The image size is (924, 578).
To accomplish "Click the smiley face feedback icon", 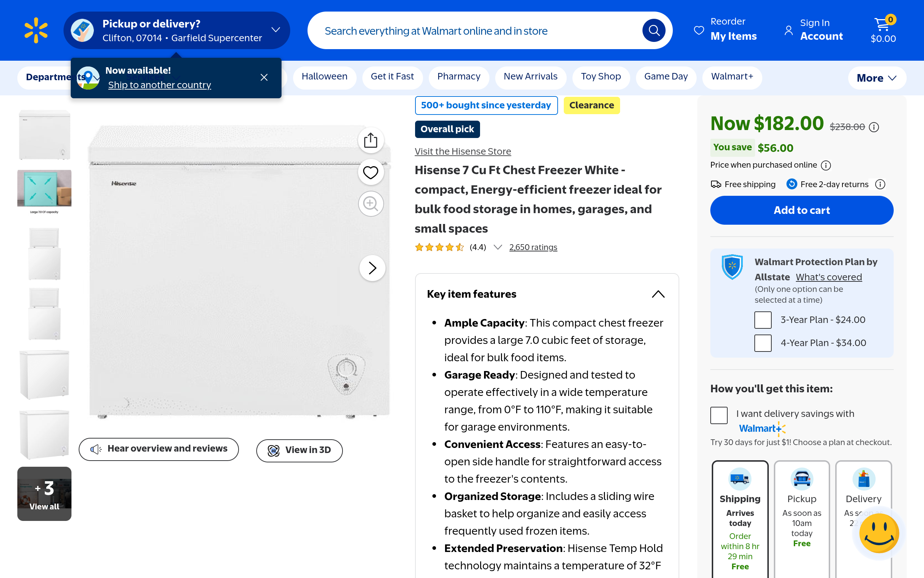I will point(879,533).
